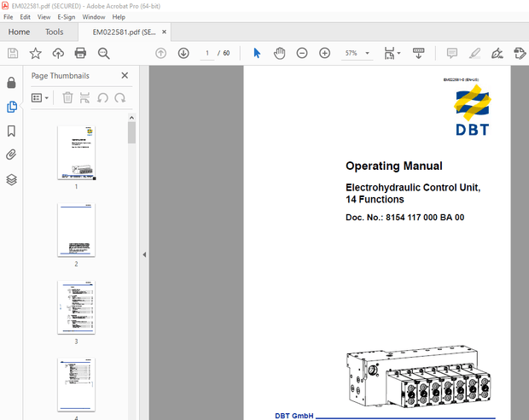Image resolution: width=529 pixels, height=420 pixels.
Task: Close the Page Thumbnails panel
Action: (125, 76)
